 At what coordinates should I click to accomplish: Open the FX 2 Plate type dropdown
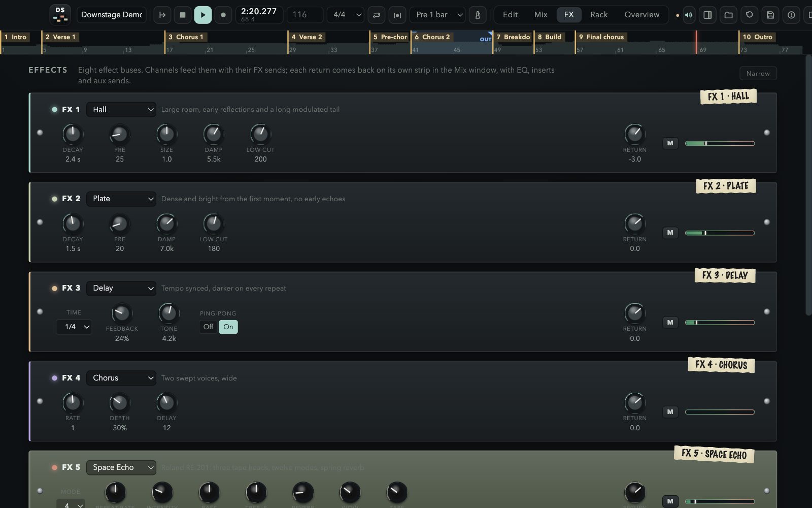pos(121,199)
